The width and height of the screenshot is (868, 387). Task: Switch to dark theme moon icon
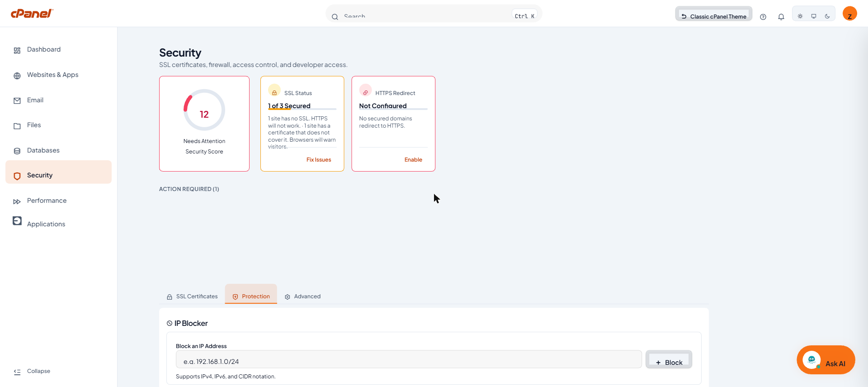[827, 16]
